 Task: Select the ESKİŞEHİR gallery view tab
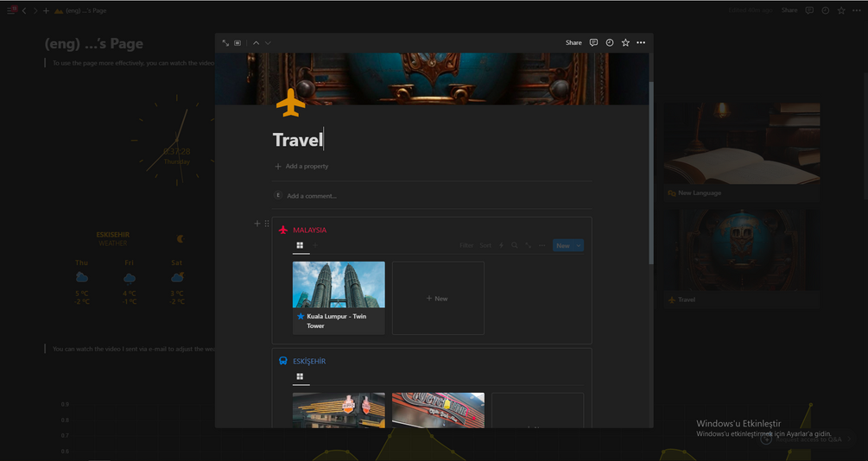pos(300,376)
